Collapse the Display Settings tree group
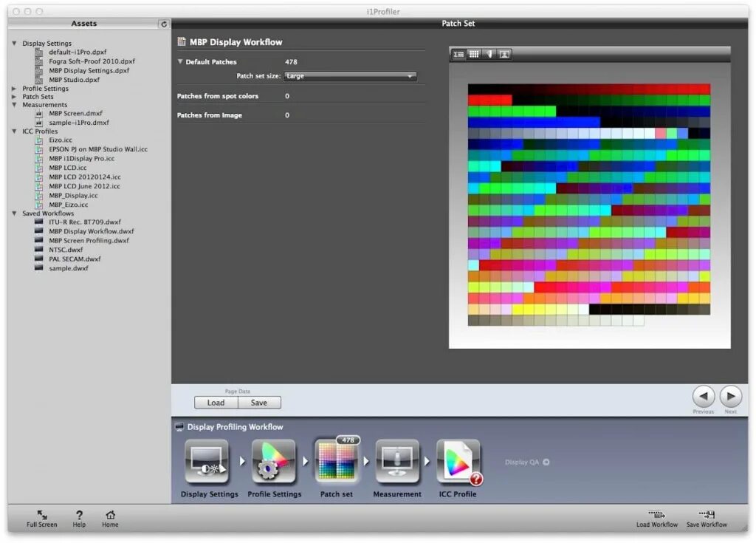Image resolution: width=756 pixels, height=543 pixels. (14, 44)
